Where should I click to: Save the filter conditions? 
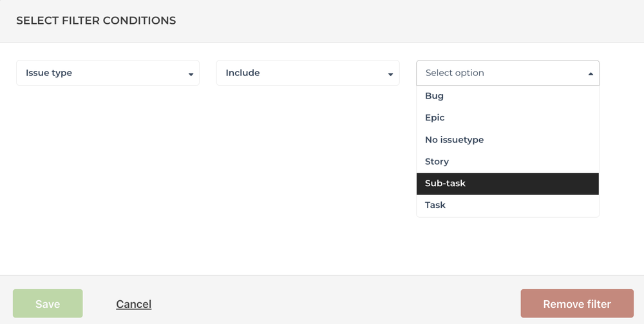48,303
